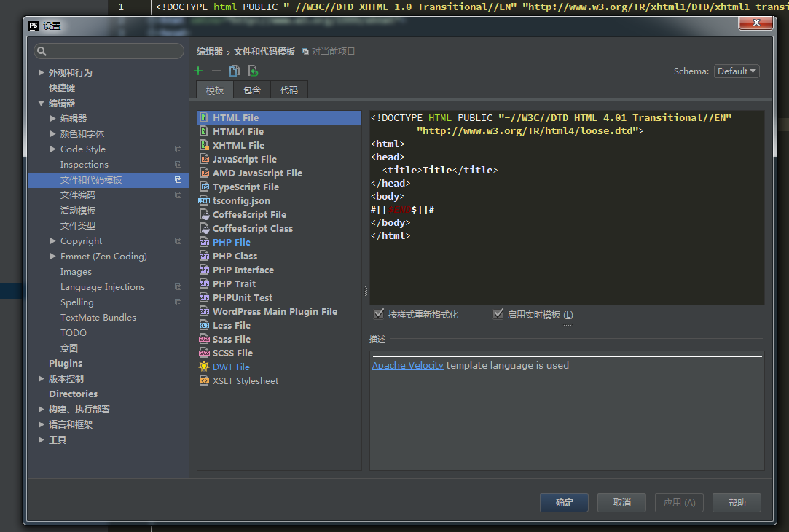Expand the 版本控制 tree node

tap(42, 378)
